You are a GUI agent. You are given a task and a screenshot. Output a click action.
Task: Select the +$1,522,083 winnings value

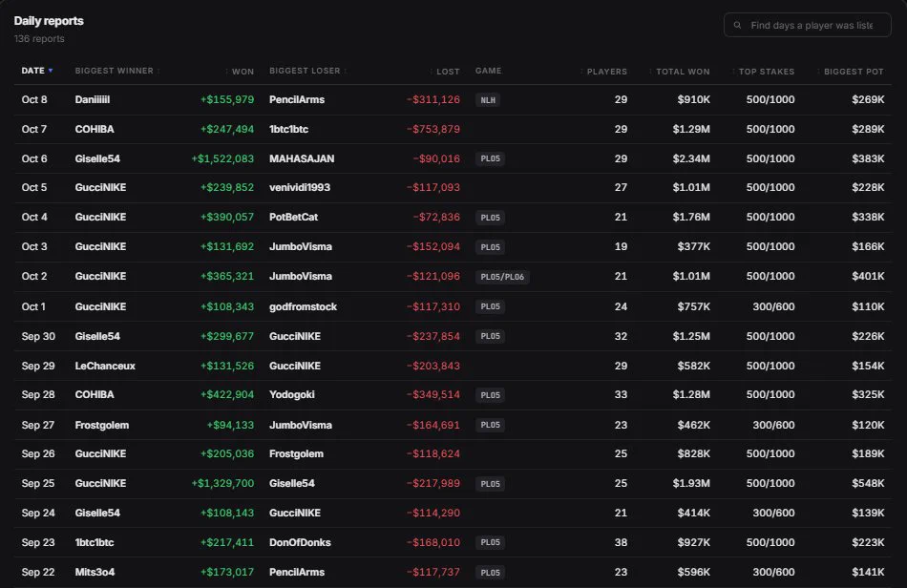pyautogui.click(x=222, y=158)
